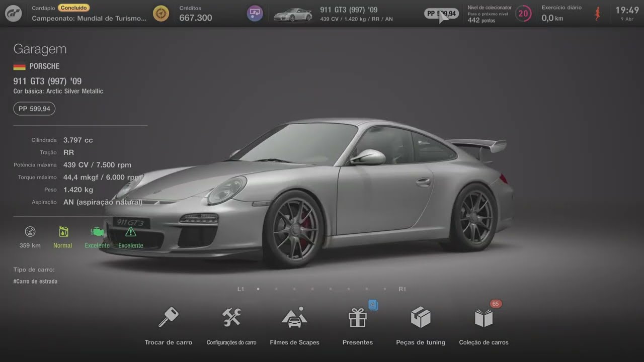Select the first highlighted page dot

coord(258,289)
